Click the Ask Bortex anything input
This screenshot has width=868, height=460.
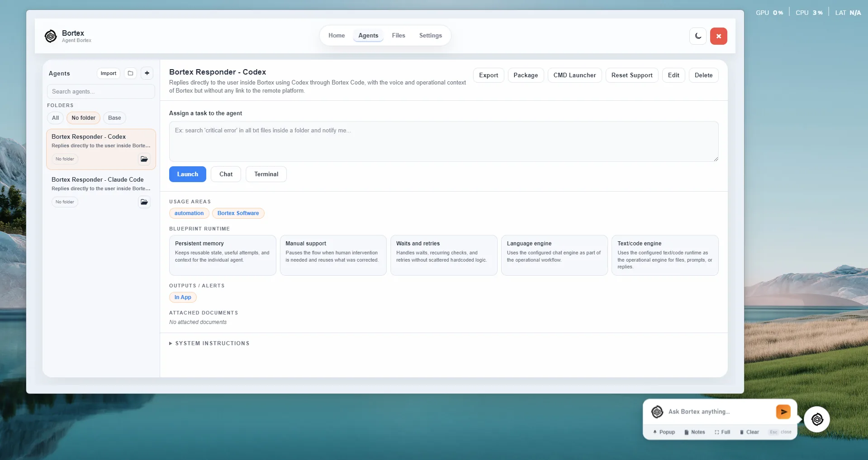click(x=719, y=412)
